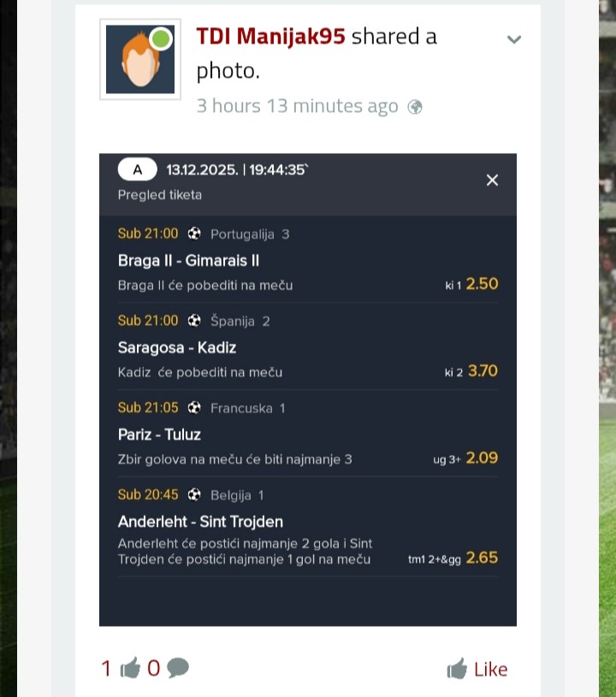The height and width of the screenshot is (697, 616).
Task: Select the ticket A badge
Action: pos(137,169)
